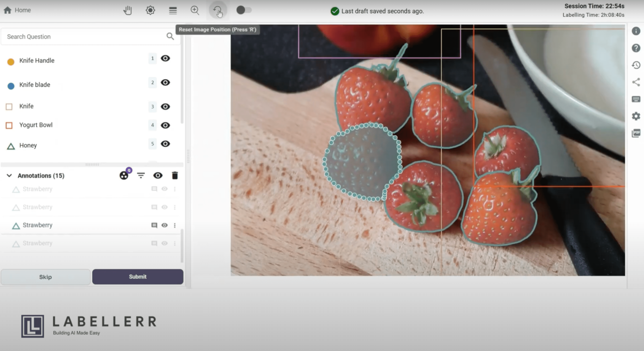Click shortcut number 1 badge for Knife Handle
Screen dimensions: 644x351
tap(152, 58)
